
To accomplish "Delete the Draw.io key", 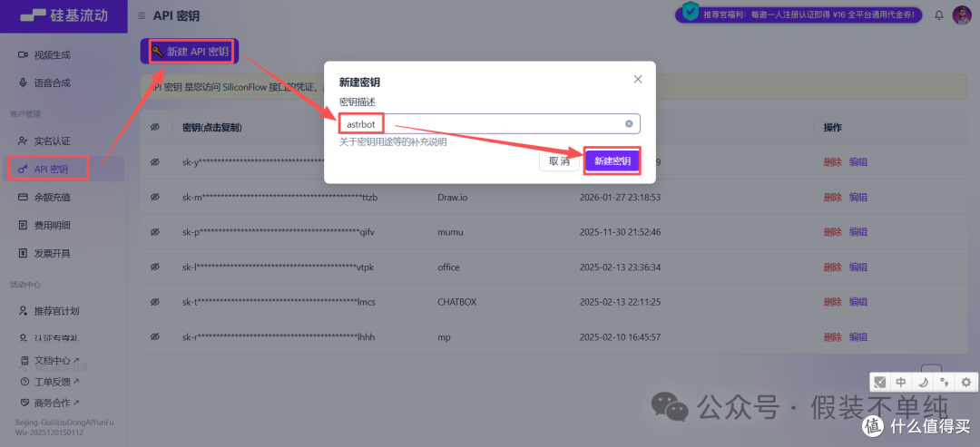I will pos(832,198).
